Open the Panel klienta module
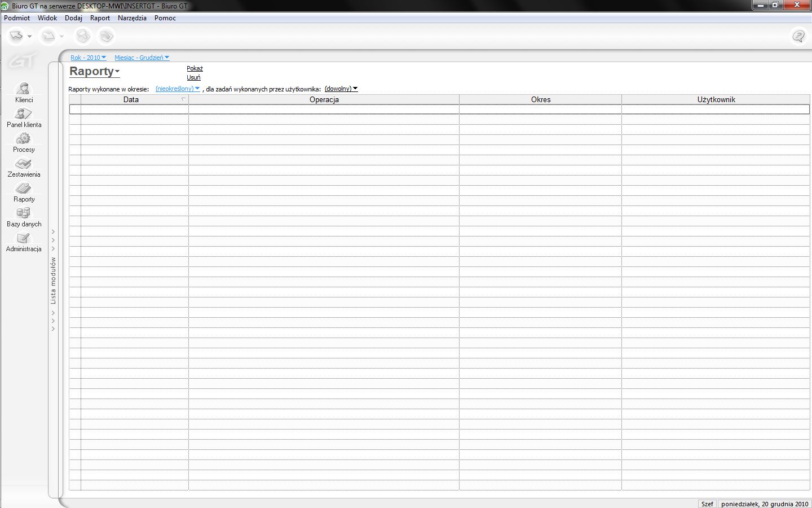The width and height of the screenshot is (812, 508). point(24,118)
